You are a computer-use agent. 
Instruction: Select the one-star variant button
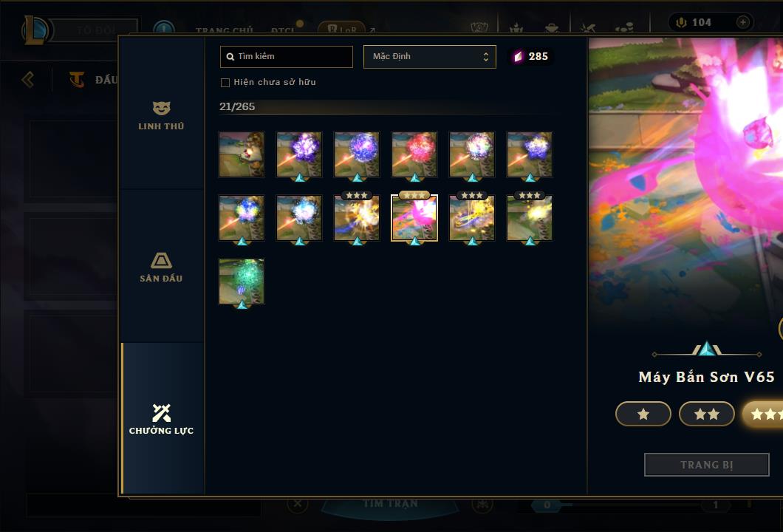pyautogui.click(x=643, y=414)
